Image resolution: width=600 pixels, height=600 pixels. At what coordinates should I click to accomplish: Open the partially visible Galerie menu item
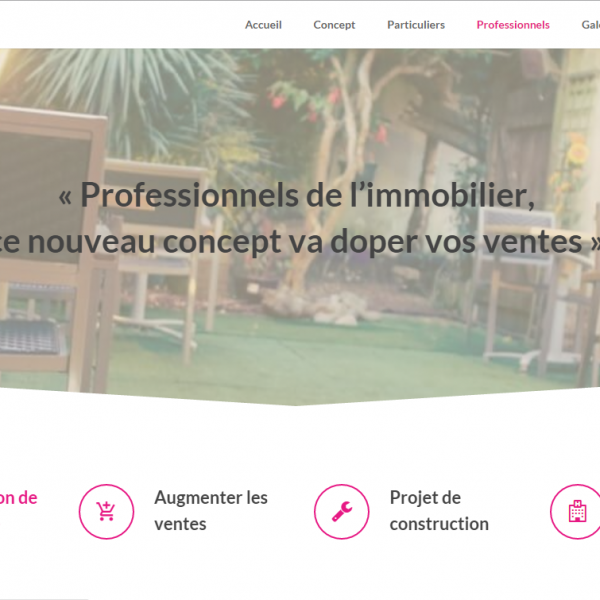pyautogui.click(x=590, y=25)
